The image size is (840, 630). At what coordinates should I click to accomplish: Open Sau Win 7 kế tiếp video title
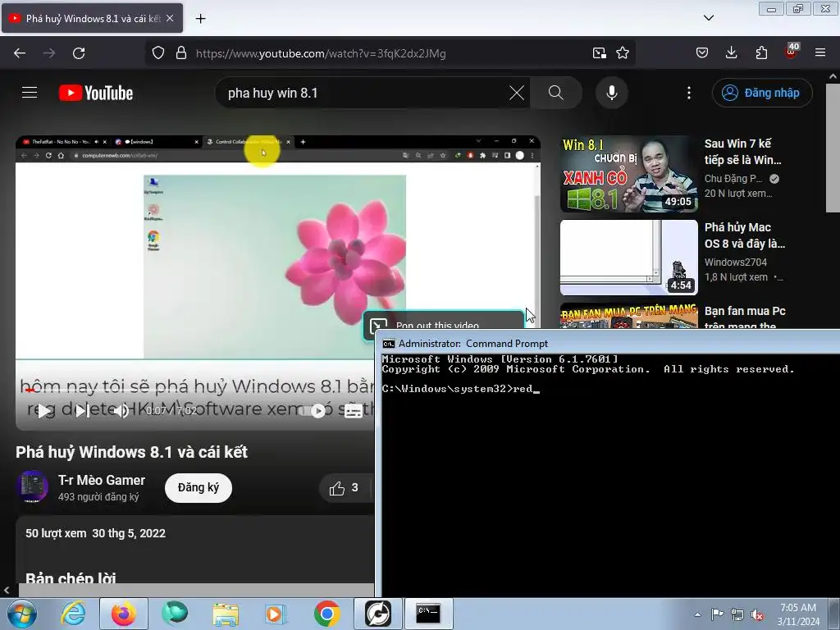(742, 152)
